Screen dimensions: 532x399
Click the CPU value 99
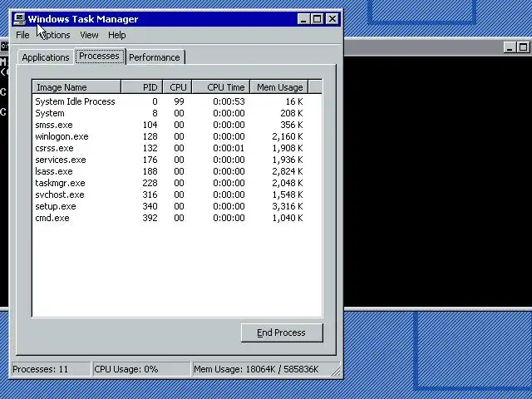click(x=179, y=101)
